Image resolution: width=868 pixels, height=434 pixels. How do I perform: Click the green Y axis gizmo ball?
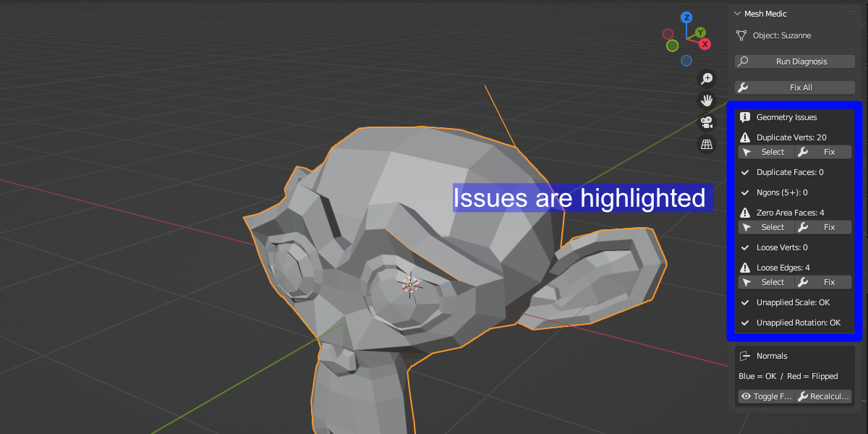point(700,33)
